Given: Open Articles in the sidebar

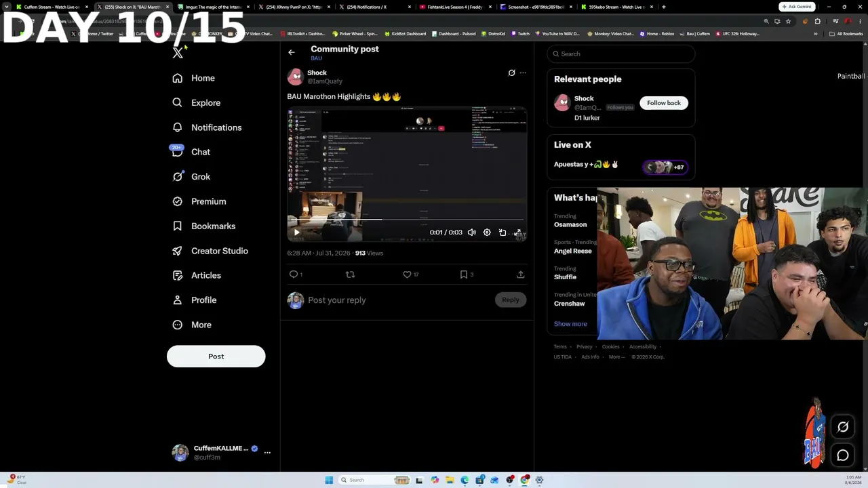Looking at the screenshot, I should point(196,275).
